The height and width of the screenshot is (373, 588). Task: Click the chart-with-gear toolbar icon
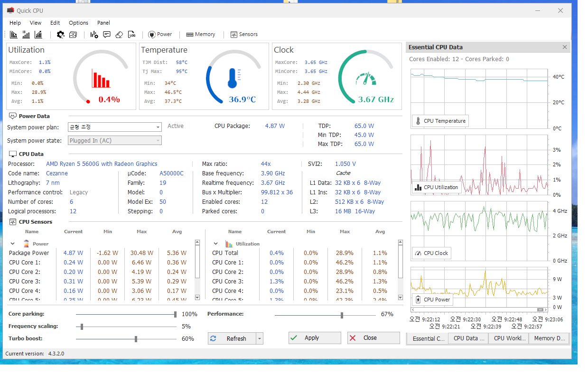tap(94, 35)
